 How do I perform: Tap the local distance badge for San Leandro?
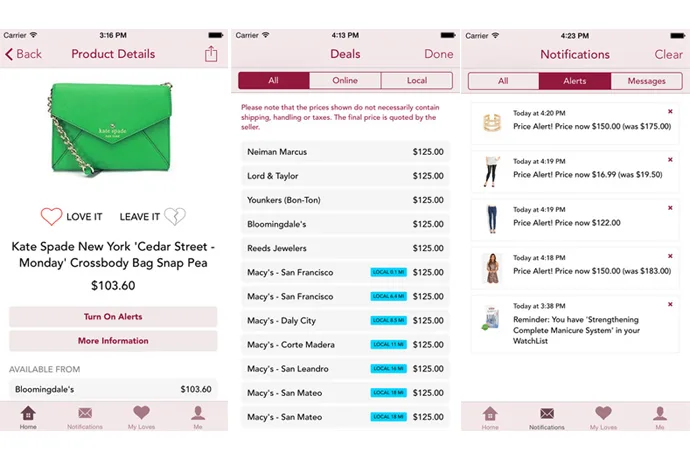click(x=389, y=369)
